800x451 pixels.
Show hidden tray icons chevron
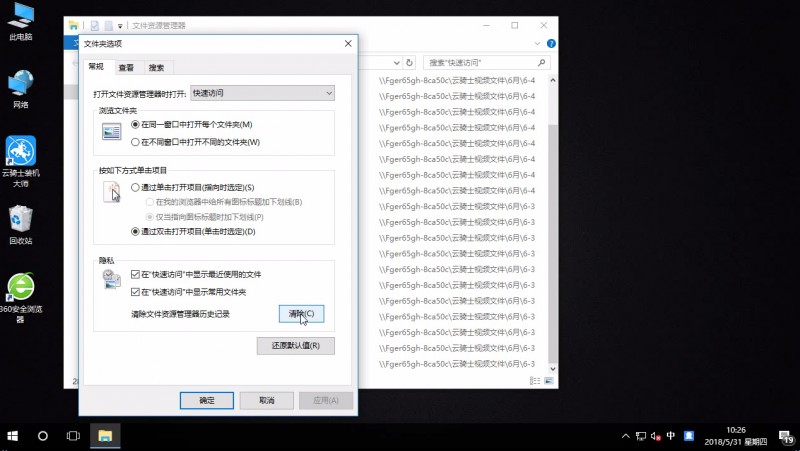pyautogui.click(x=626, y=436)
